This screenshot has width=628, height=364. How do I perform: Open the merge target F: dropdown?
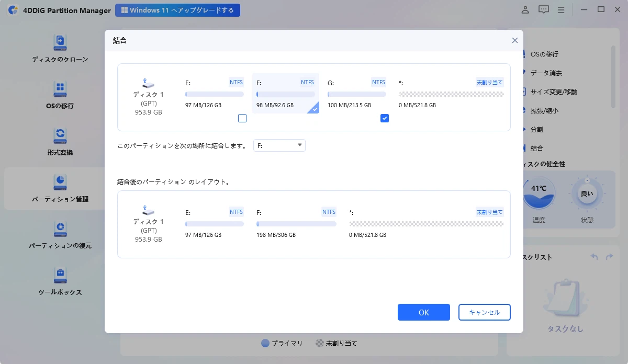(279, 145)
